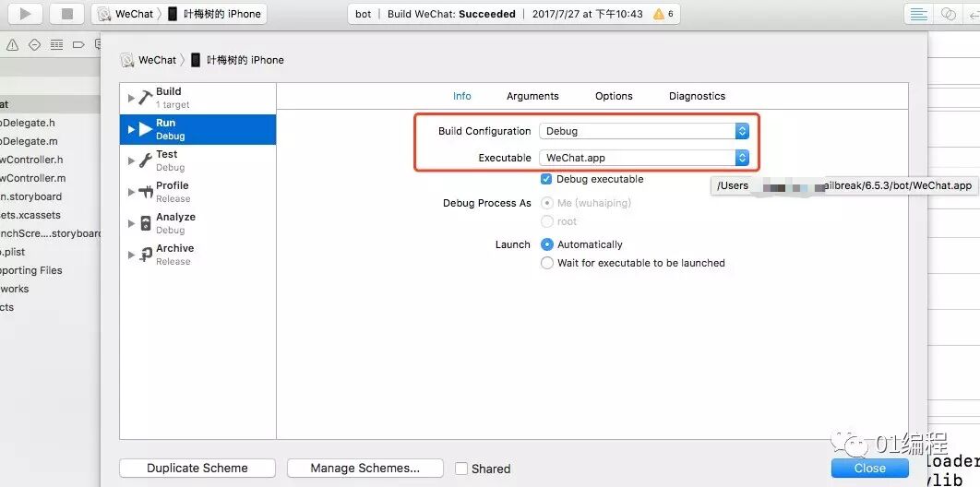This screenshot has height=487, width=980.
Task: Expand the Archive action disclosure triangle
Action: click(x=131, y=255)
